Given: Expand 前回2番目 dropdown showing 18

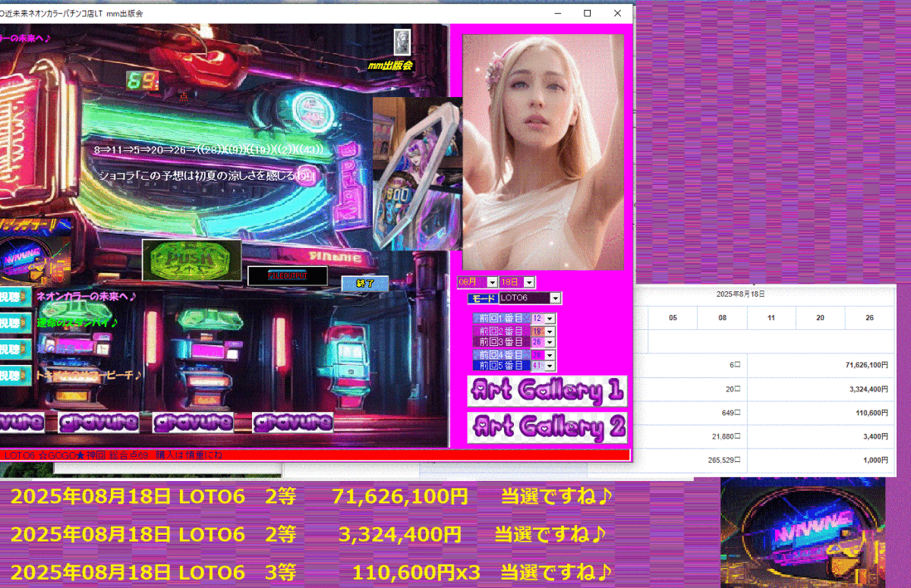Looking at the screenshot, I should 550,331.
